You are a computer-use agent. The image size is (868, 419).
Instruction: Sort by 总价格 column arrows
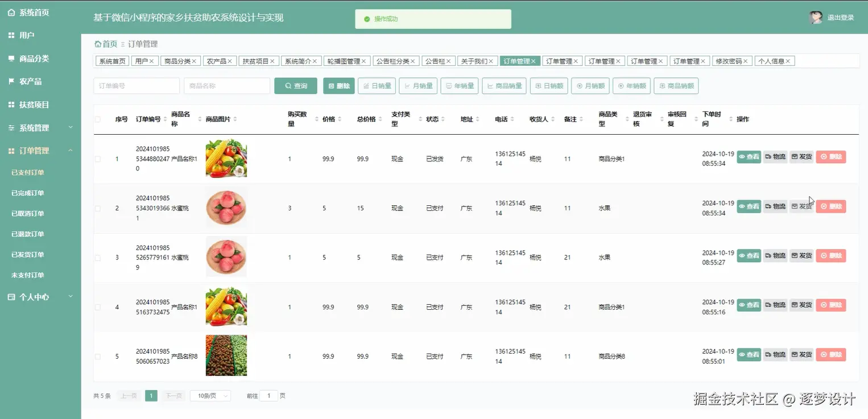pos(380,119)
